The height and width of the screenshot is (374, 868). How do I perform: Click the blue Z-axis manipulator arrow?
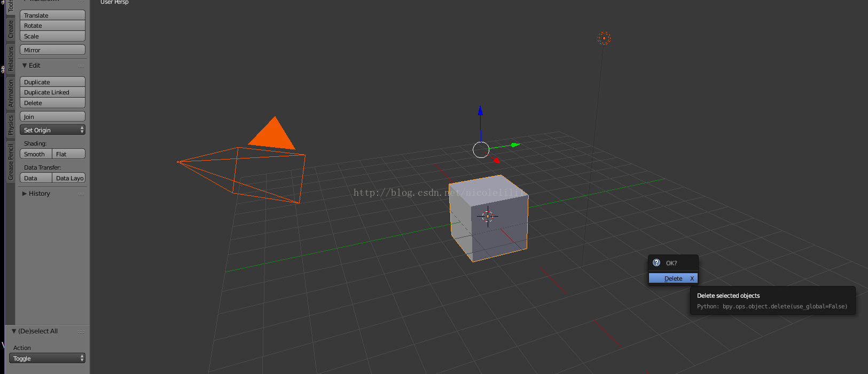pyautogui.click(x=480, y=110)
